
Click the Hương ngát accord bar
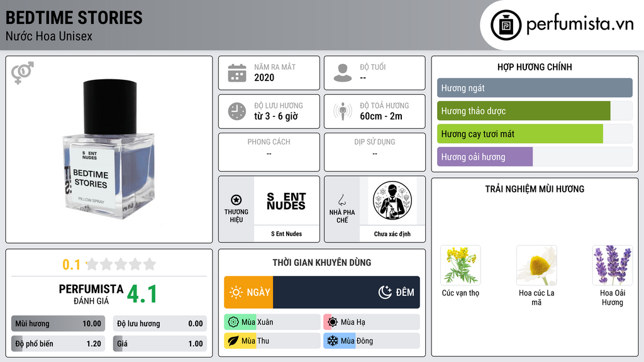coord(535,88)
